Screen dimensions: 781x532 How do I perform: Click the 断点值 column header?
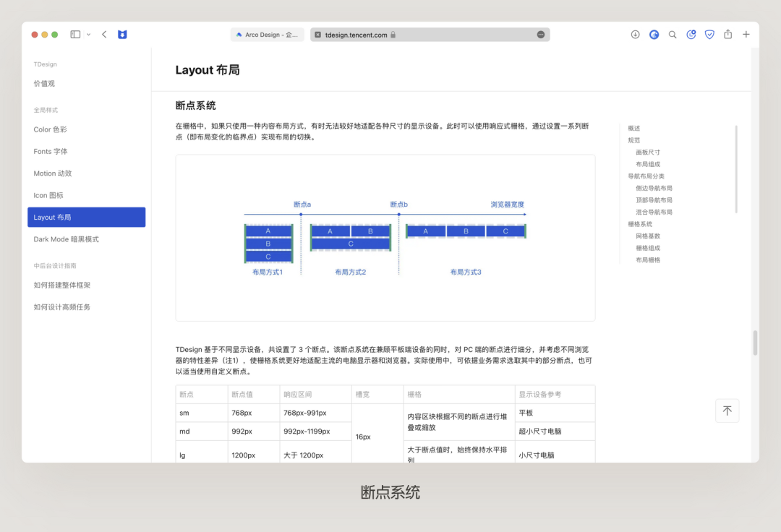pyautogui.click(x=254, y=394)
